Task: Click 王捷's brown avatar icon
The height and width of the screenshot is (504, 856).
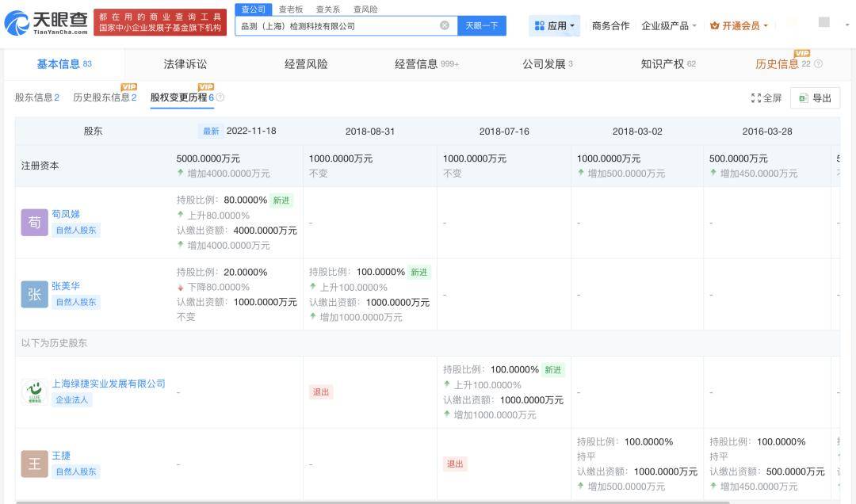Action: pyautogui.click(x=34, y=464)
